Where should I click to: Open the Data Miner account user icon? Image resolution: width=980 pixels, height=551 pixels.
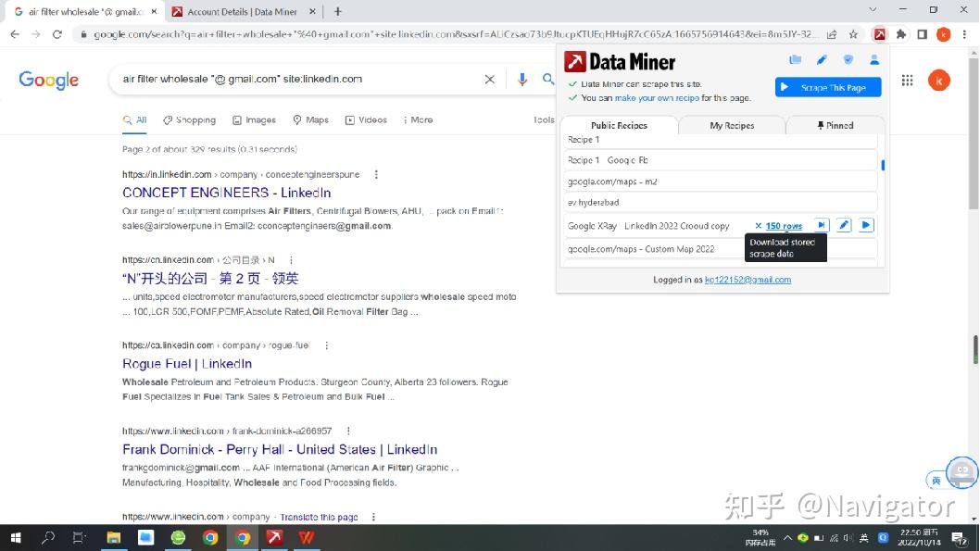pyautogui.click(x=874, y=60)
